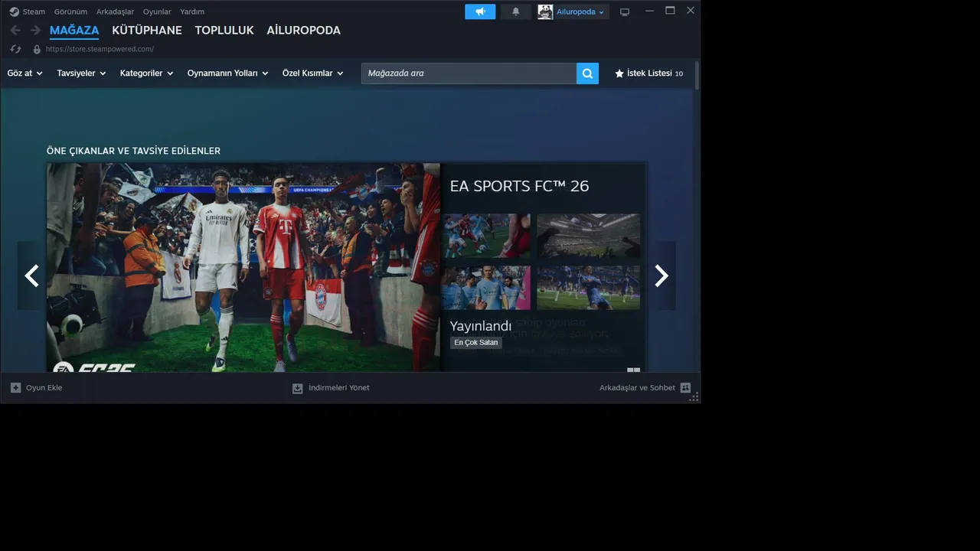
Task: Open the Oyunlar menu
Action: coord(157,11)
